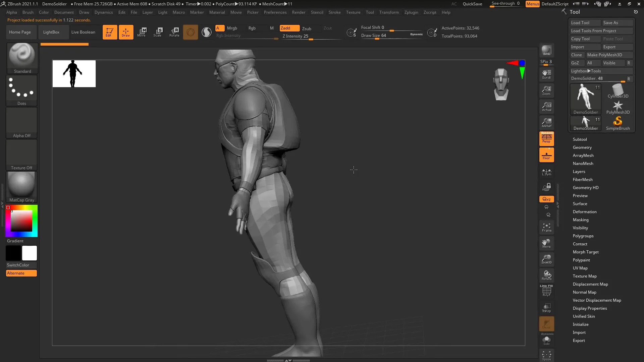Toggle Perspective distortion button
This screenshot has width=644, height=362.
(x=546, y=139)
